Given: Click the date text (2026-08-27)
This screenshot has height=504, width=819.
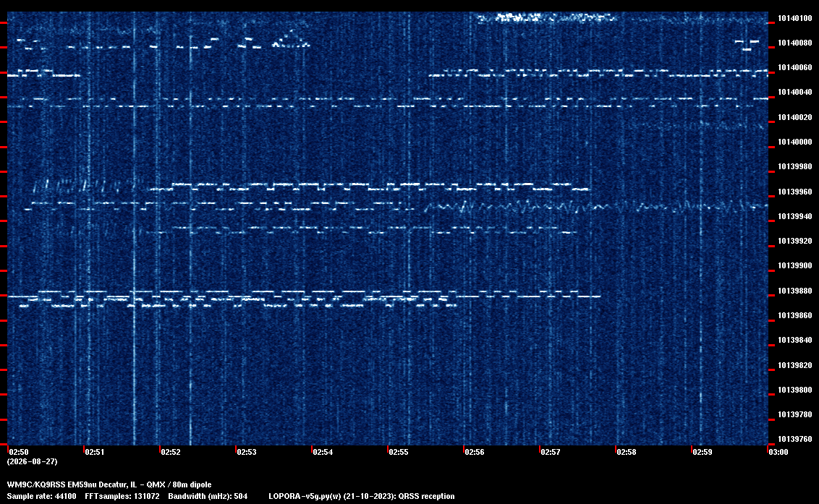Looking at the screenshot, I should coord(33,461).
